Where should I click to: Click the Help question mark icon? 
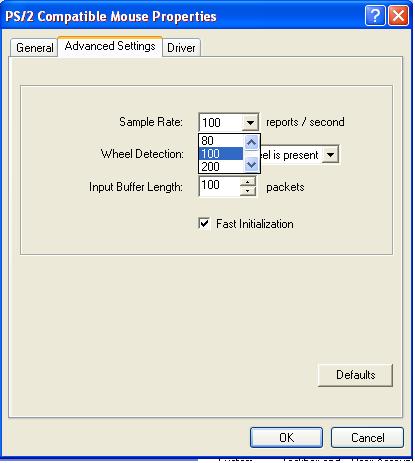click(375, 16)
